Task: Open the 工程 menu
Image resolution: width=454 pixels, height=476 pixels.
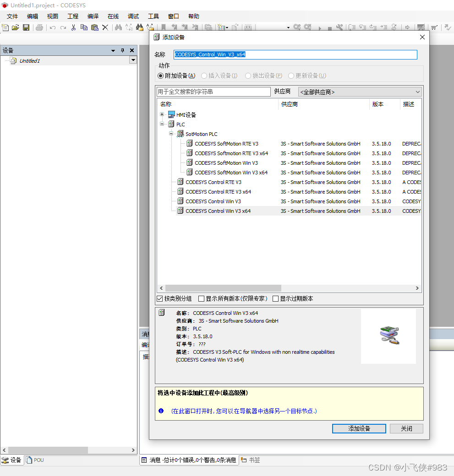Action: (x=72, y=16)
